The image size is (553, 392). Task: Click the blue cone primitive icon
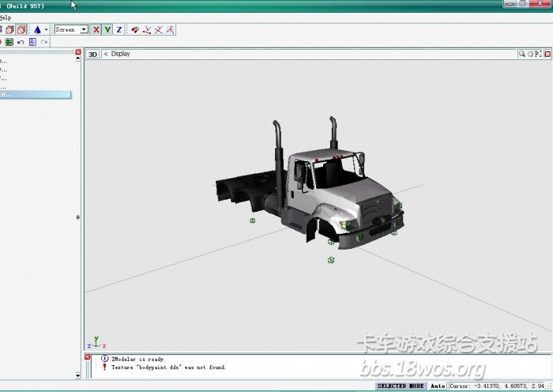[x=36, y=29]
